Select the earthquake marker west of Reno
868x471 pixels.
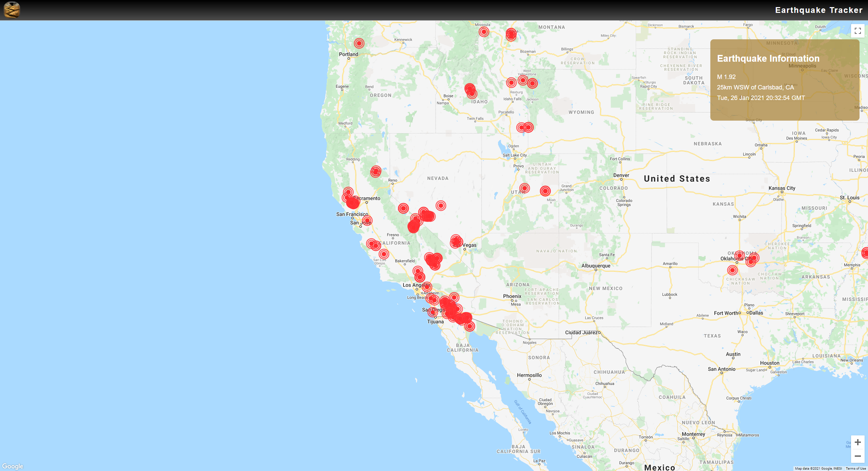click(x=375, y=171)
